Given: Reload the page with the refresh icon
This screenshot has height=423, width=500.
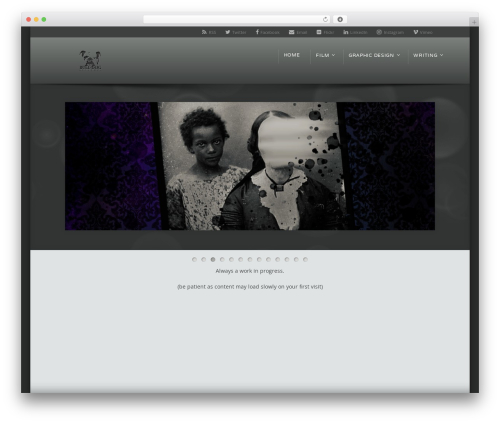Looking at the screenshot, I should (325, 19).
